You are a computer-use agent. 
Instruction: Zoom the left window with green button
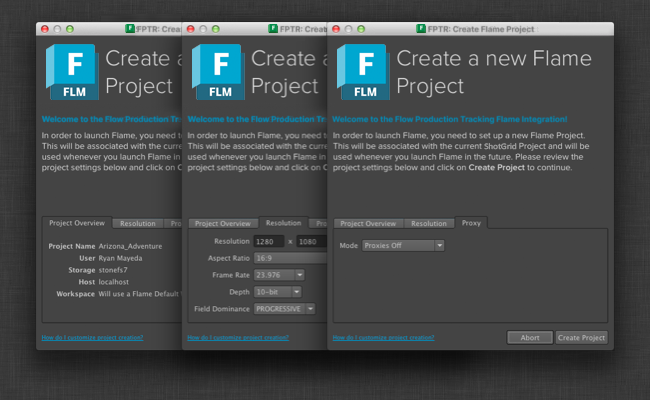pyautogui.click(x=70, y=29)
